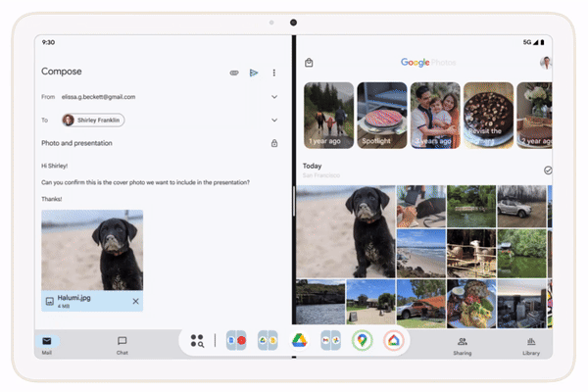Image resolution: width=588 pixels, height=392 pixels.
Task: Click the sender address elissa.g.beckett@gmail.com
Action: tap(98, 97)
